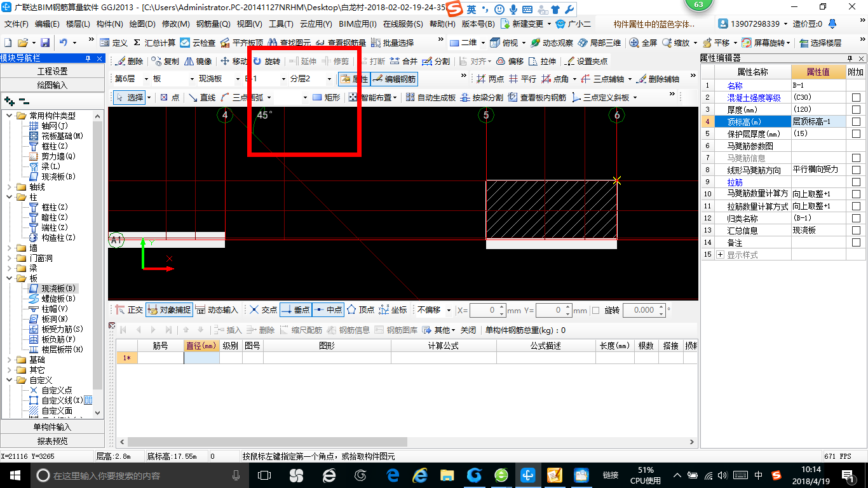This screenshot has height=488, width=868.
Task: Click 镜像 mirror tool
Action: pos(198,61)
